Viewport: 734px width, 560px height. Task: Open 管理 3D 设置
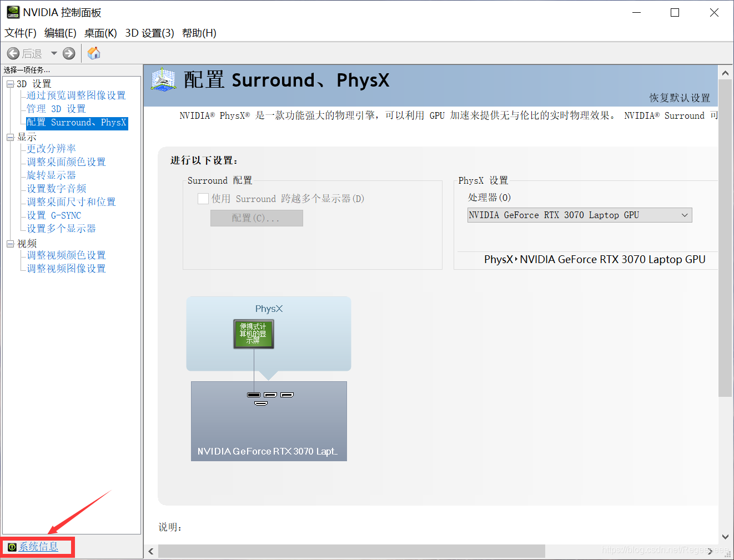(57, 109)
